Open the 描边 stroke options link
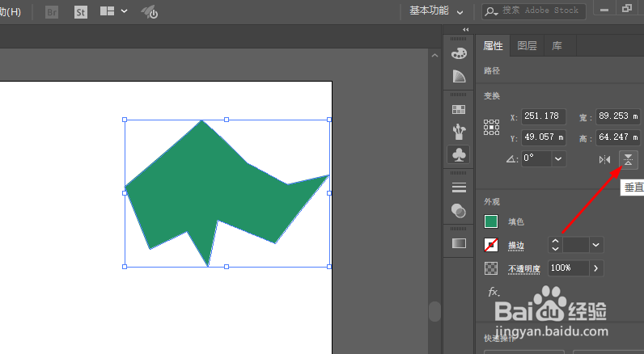 pos(516,246)
